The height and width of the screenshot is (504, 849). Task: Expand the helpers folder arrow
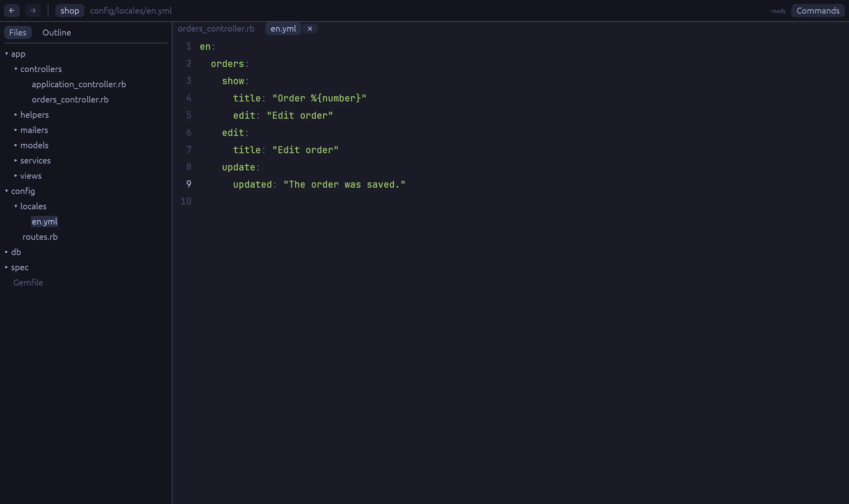coord(16,115)
